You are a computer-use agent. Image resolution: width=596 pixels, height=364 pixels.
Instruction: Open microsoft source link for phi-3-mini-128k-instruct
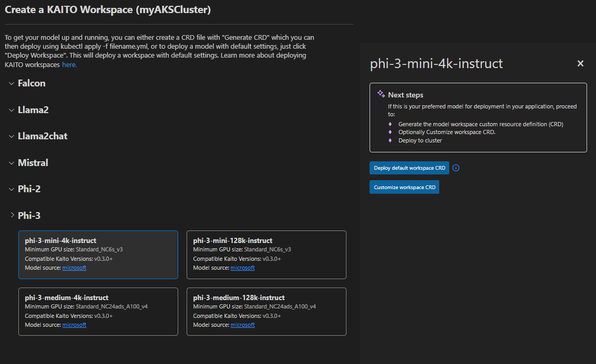243,268
